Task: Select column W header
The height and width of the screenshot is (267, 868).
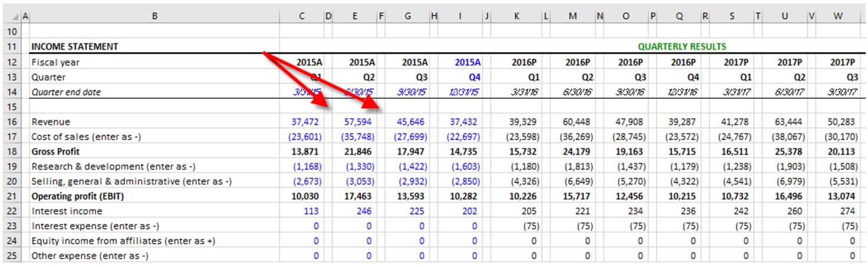Action: coord(838,17)
